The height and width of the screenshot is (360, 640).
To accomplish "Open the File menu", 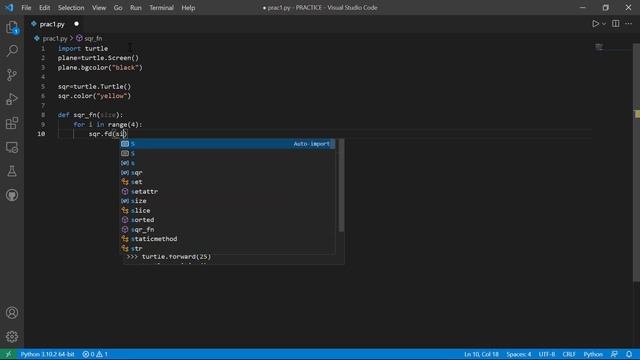I will click(26, 8).
